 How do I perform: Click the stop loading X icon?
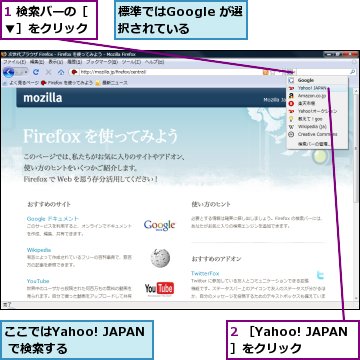pyautogui.click(x=49, y=72)
